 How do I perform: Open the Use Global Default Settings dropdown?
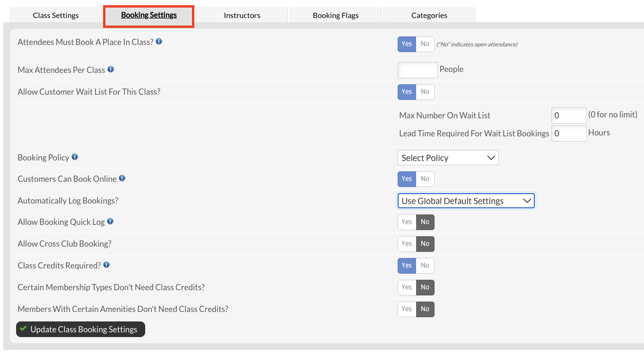[466, 201]
